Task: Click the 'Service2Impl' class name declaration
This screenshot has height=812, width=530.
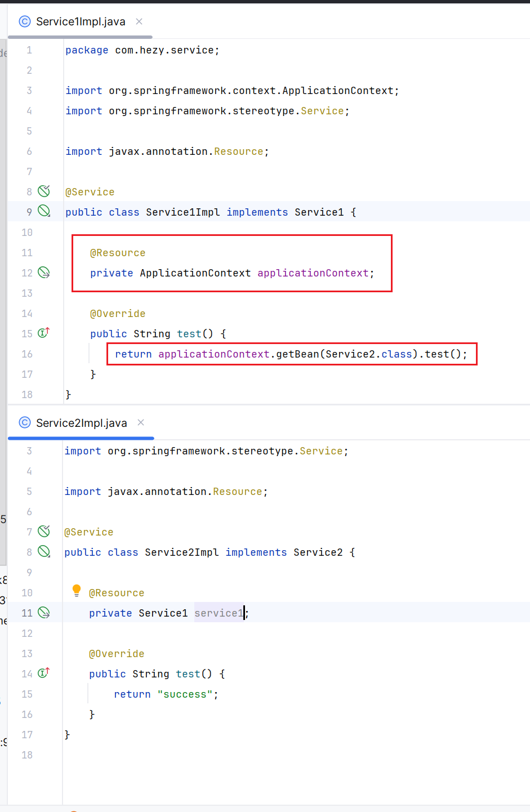Action: click(182, 552)
